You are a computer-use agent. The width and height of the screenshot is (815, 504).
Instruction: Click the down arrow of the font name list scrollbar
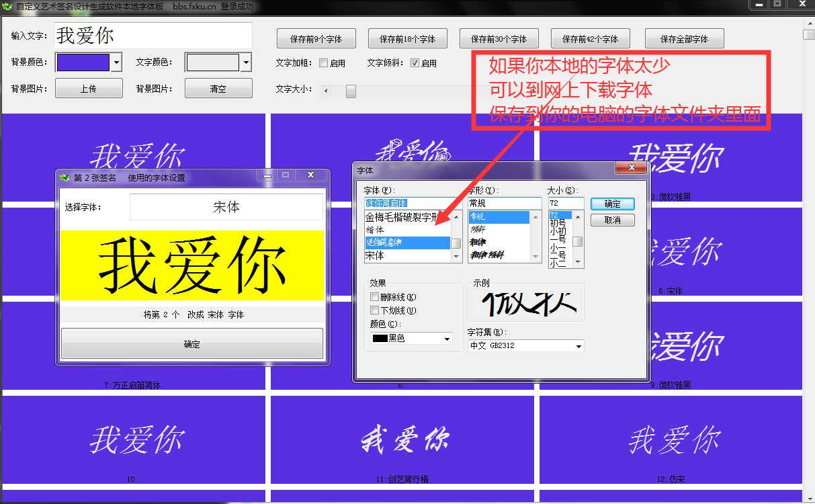[456, 256]
